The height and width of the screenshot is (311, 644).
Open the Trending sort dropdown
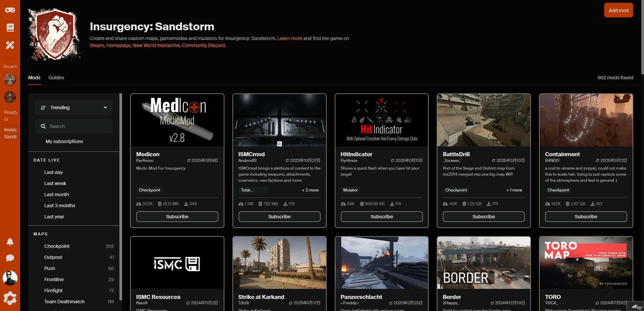coord(74,107)
